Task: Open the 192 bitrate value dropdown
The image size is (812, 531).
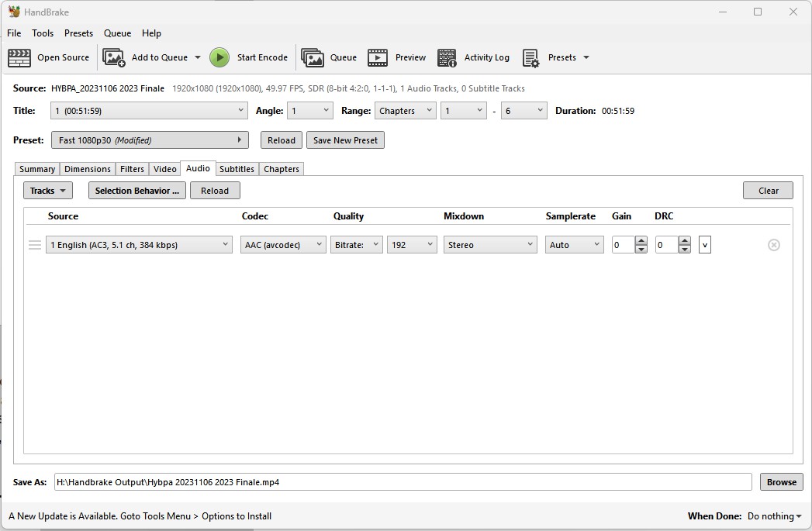Action: (412, 245)
